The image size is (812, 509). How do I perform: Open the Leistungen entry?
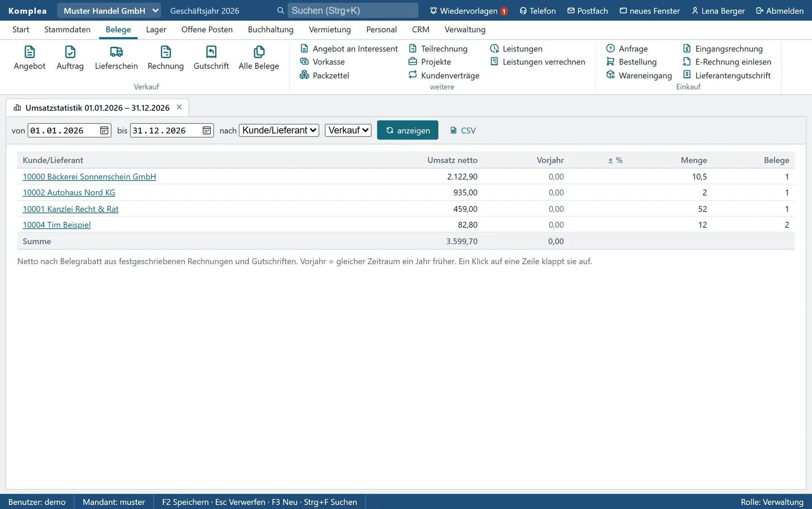[517, 49]
